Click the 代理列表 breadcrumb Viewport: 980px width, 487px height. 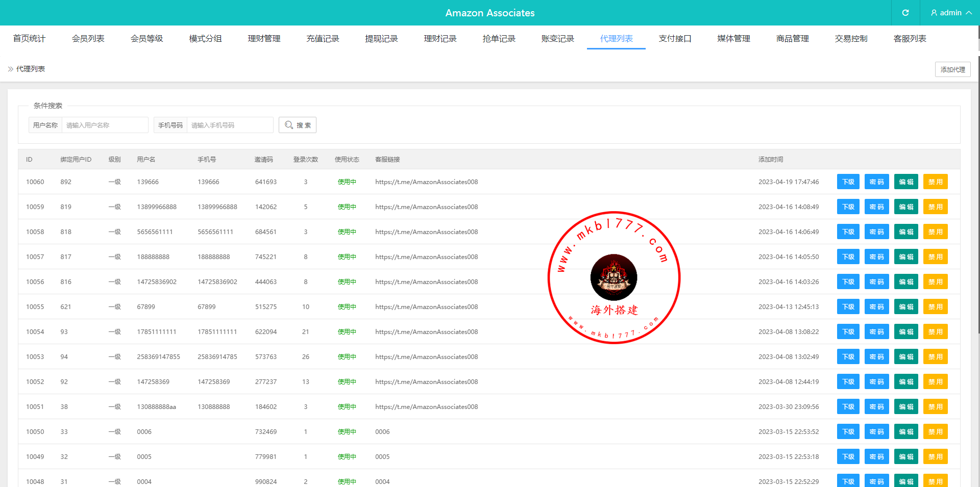[x=31, y=69]
